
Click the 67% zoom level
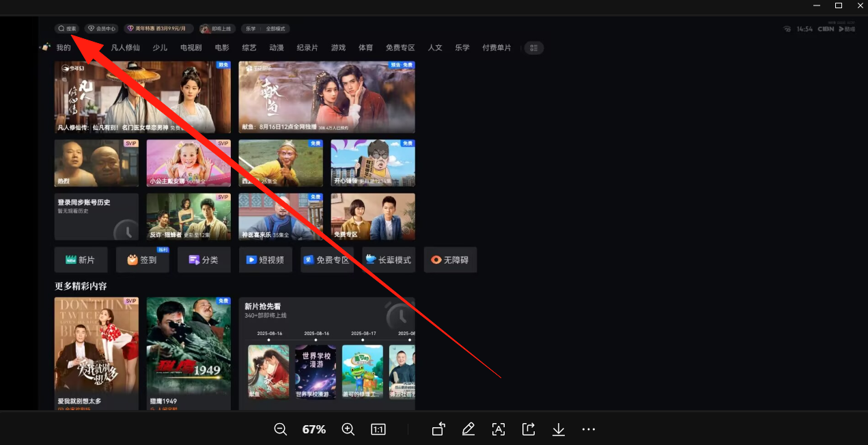[x=314, y=429]
